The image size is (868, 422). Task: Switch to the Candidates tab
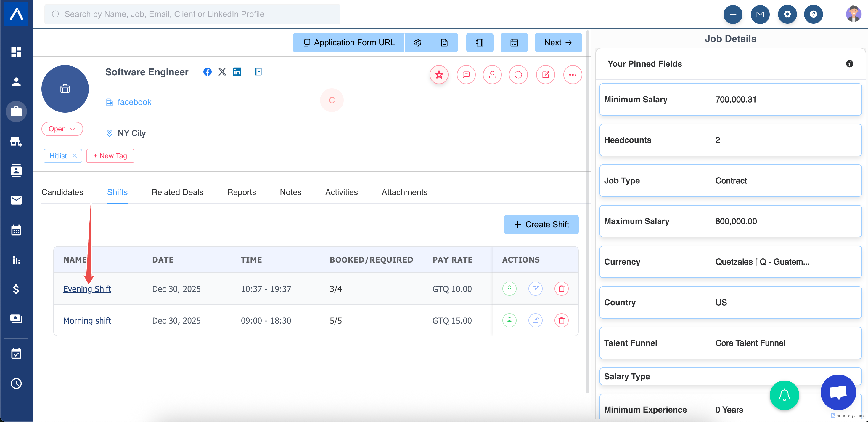pyautogui.click(x=62, y=192)
